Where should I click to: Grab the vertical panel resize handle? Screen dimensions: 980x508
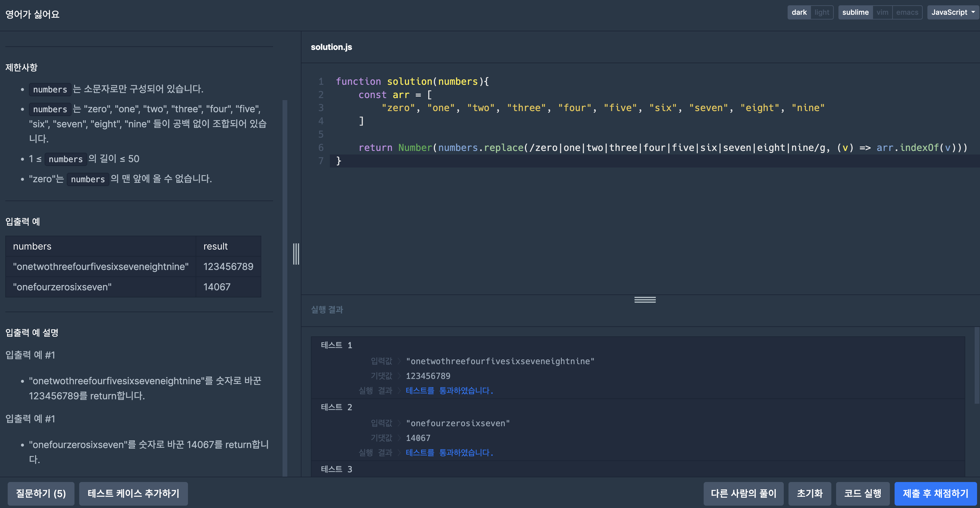[x=296, y=254]
